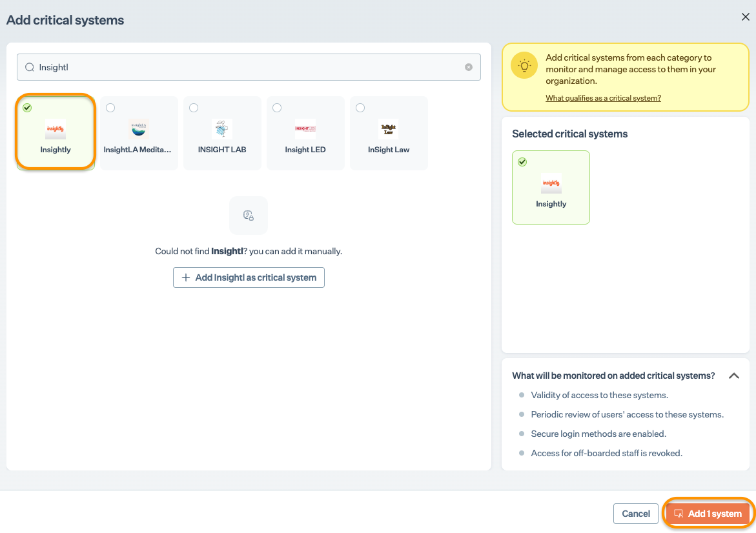Click 'Access for off-boarded staff is revoked'
This screenshot has height=533, width=756.
[606, 453]
